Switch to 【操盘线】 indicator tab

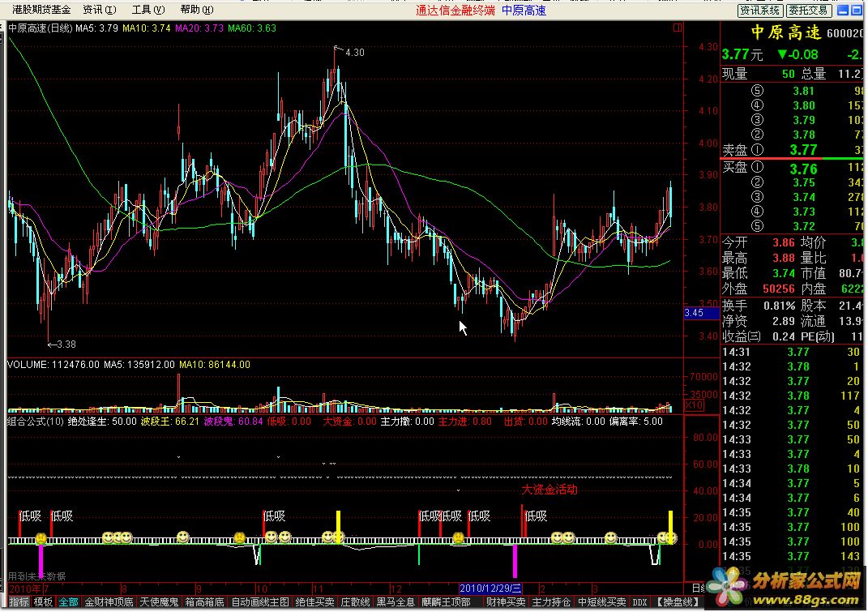tap(678, 602)
